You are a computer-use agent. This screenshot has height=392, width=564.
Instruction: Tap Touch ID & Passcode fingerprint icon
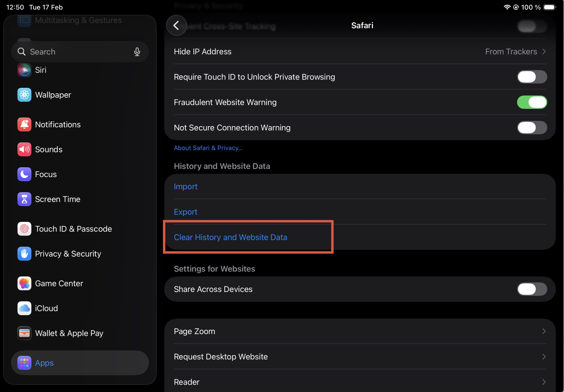(24, 229)
